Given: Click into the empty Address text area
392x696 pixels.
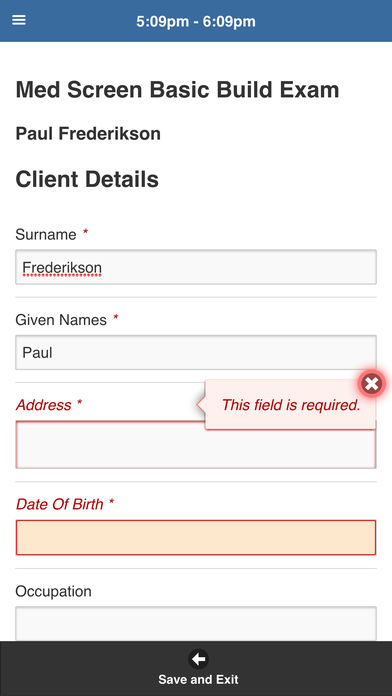Looking at the screenshot, I should [196, 445].
